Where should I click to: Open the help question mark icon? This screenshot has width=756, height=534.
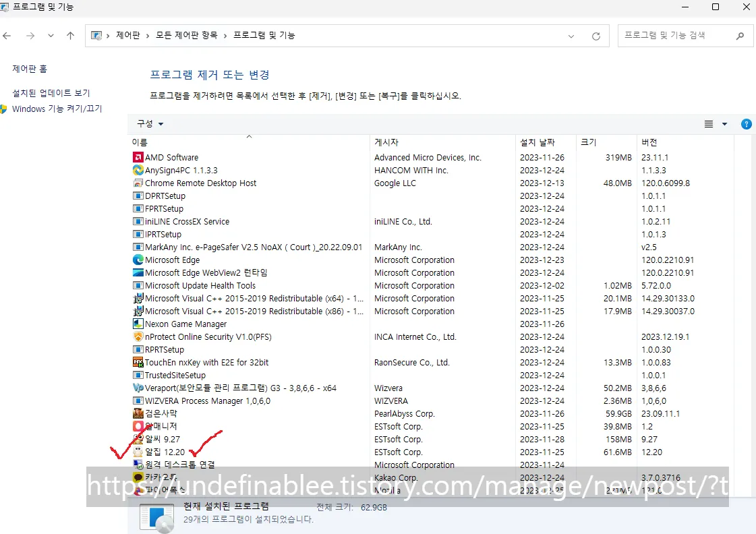pyautogui.click(x=746, y=124)
